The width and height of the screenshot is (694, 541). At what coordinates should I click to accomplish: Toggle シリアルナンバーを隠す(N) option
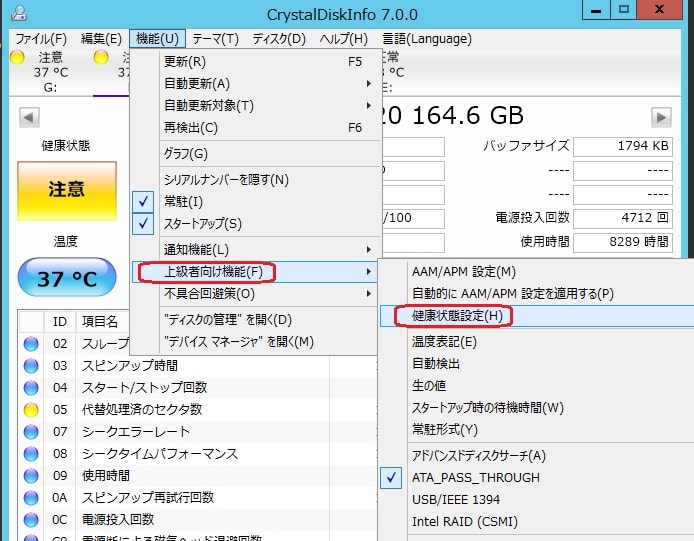(x=256, y=180)
